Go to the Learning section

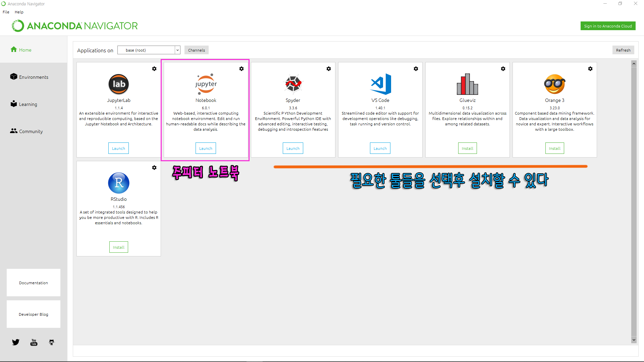click(28, 104)
